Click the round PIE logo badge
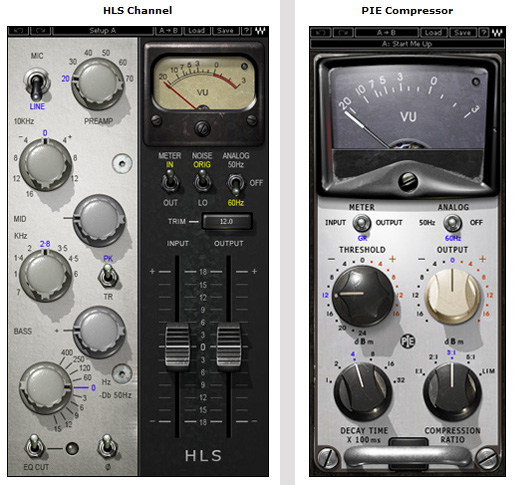The width and height of the screenshot is (515, 485). click(x=407, y=341)
